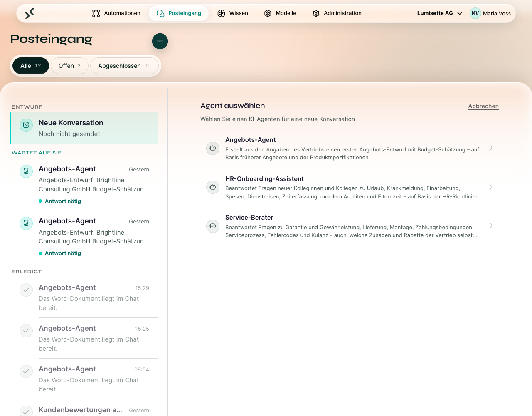Click the checkmark icon of the 15:25 conversation
The image size is (532, 416).
tap(26, 331)
